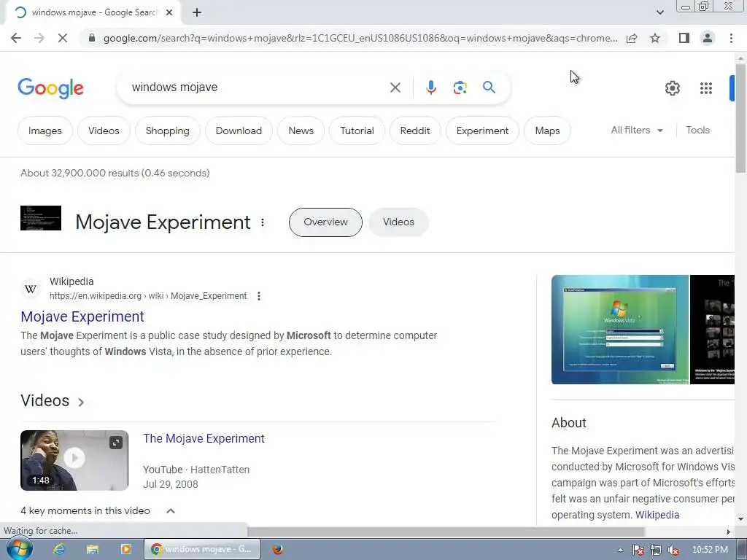Viewport: 747px width, 560px height.
Task: Select the Videos button beside Overview
Action: tap(398, 222)
